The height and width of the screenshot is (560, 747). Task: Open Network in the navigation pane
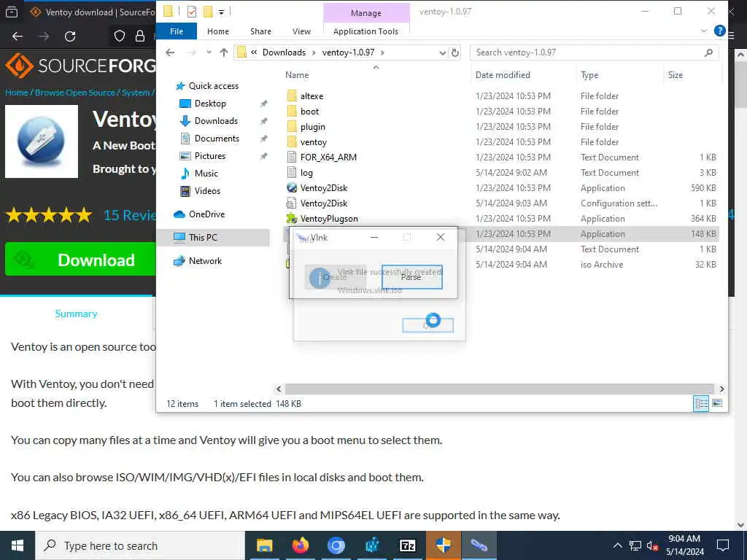click(205, 261)
